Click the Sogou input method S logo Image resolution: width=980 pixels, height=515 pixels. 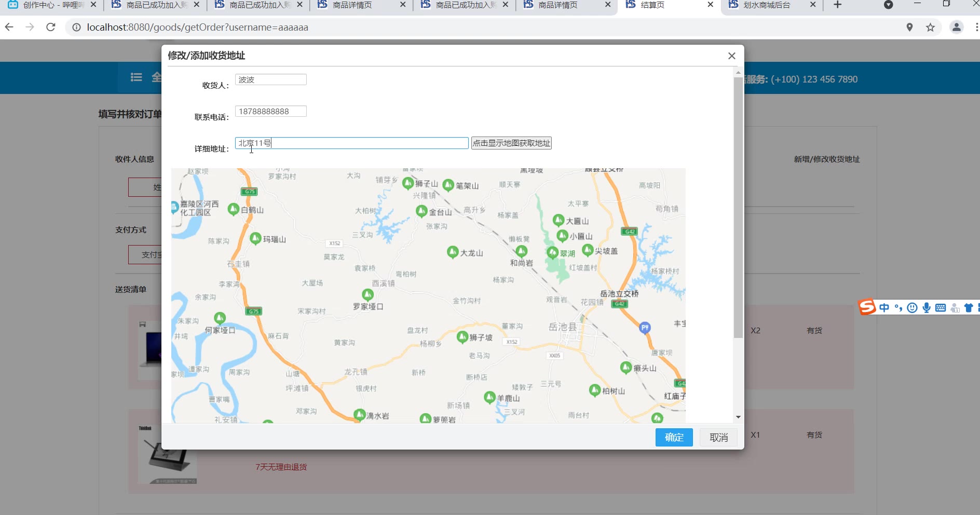[867, 307]
